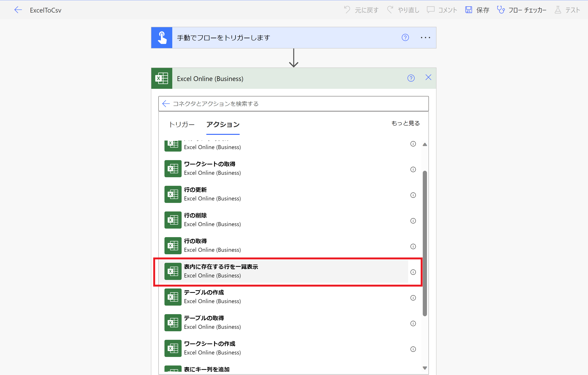Viewport: 588px width, 375px height.
Task: Open the フロー チェッカー flow checker
Action: [522, 10]
